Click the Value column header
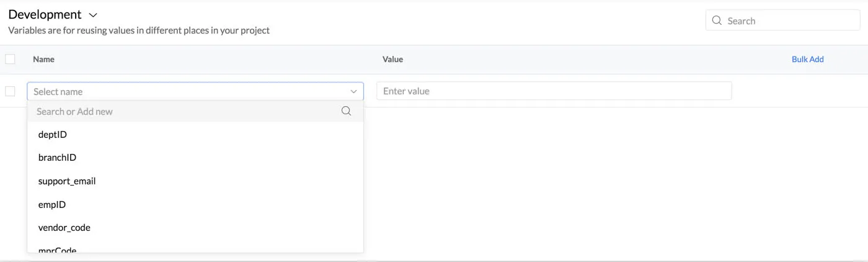Viewport: 868px width, 262px height. tap(392, 59)
